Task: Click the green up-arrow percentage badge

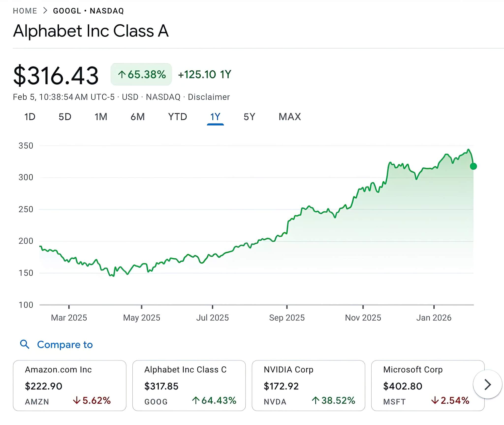Action: 141,74
